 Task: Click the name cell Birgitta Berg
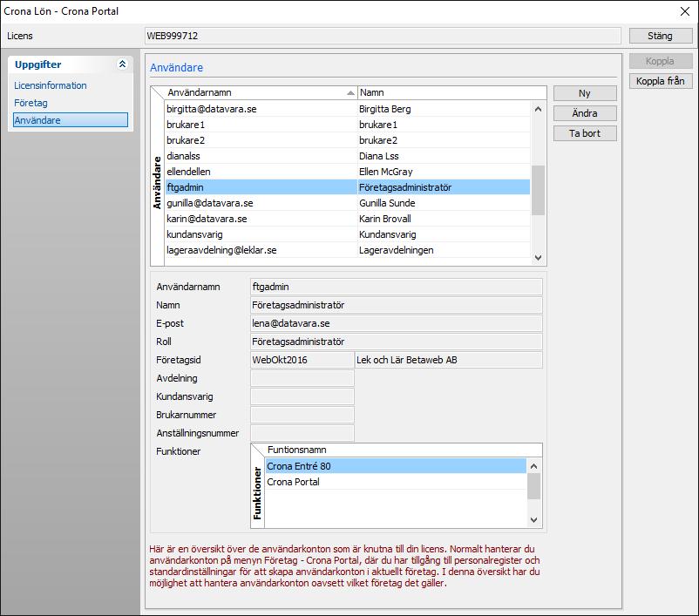tap(444, 109)
